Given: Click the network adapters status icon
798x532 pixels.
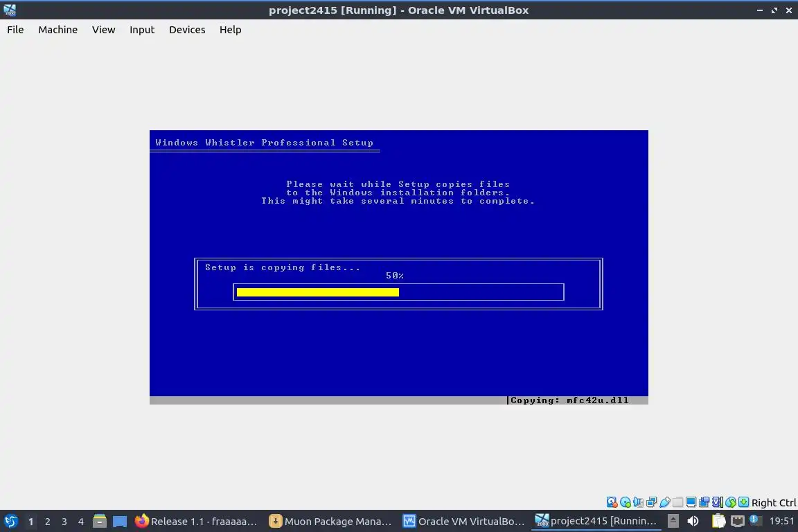Looking at the screenshot, I should click(651, 502).
